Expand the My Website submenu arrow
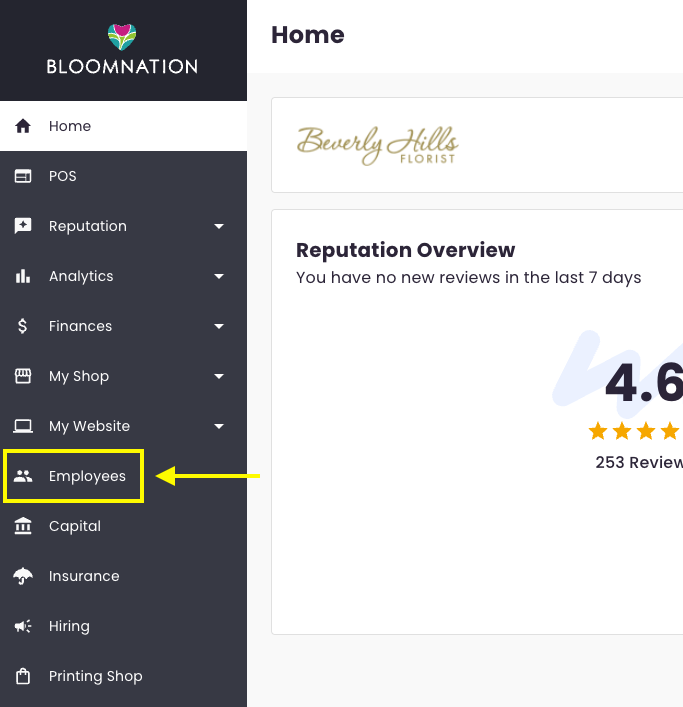Screen dimensions: 683x707 point(219,427)
